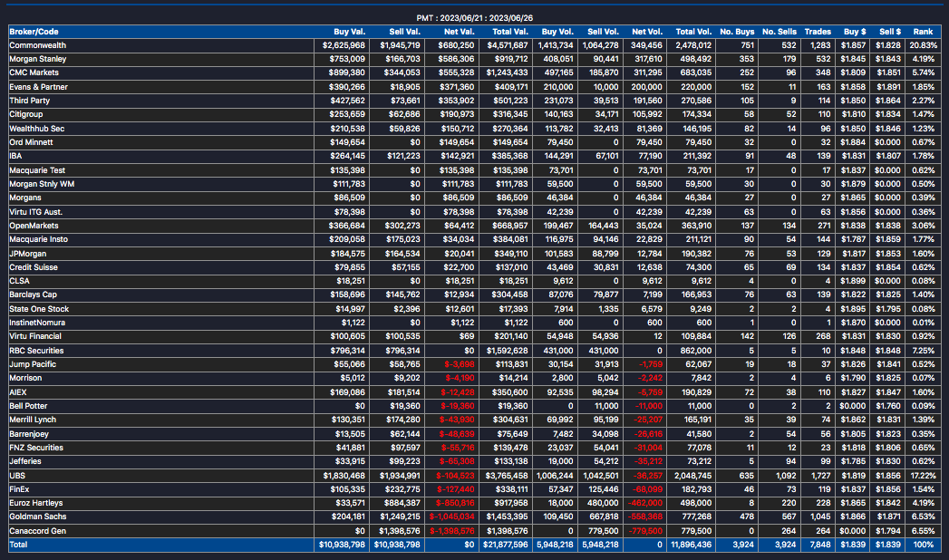
Task: Select the Ord Minnett broker name
Action: click(x=31, y=142)
